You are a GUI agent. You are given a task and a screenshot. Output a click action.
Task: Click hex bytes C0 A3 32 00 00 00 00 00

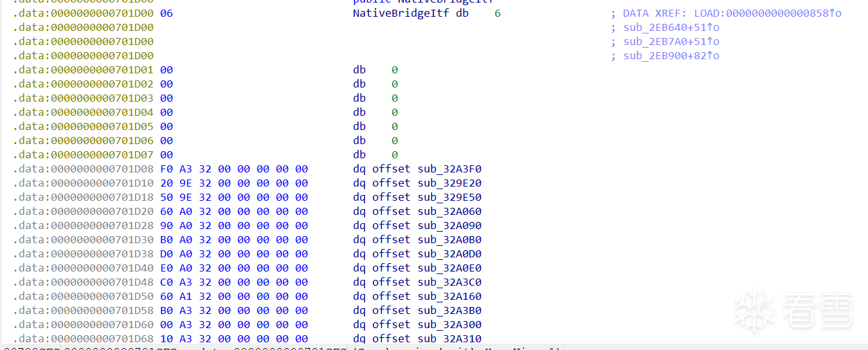234,282
